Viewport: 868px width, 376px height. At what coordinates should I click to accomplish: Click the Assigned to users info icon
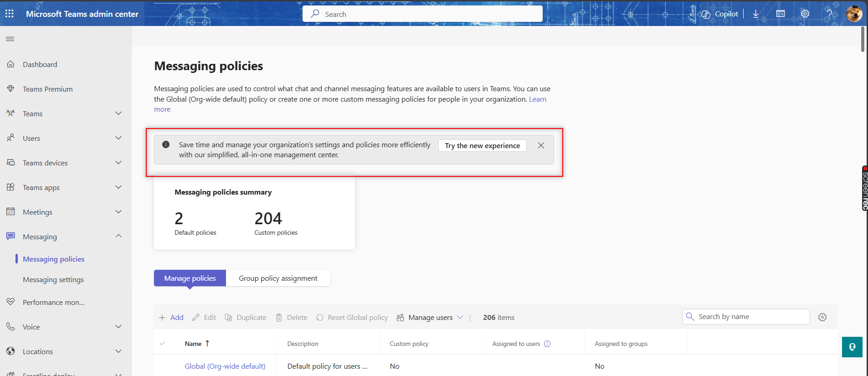pos(547,344)
